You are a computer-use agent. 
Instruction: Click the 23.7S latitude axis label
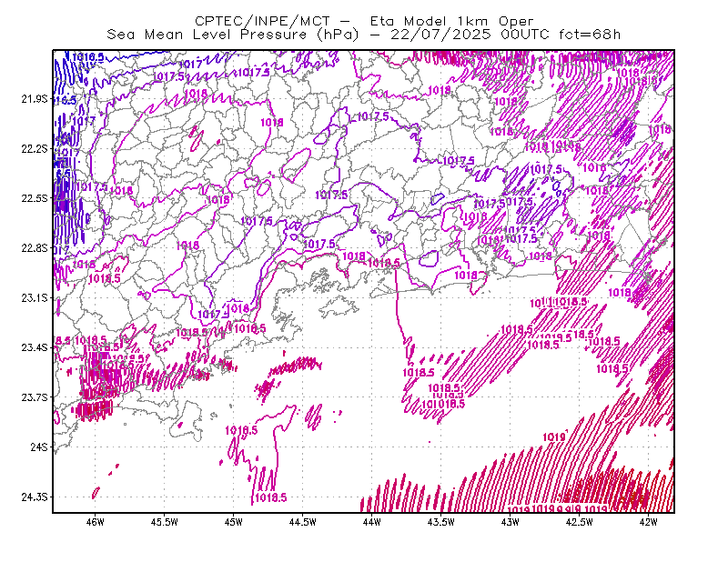click(35, 397)
